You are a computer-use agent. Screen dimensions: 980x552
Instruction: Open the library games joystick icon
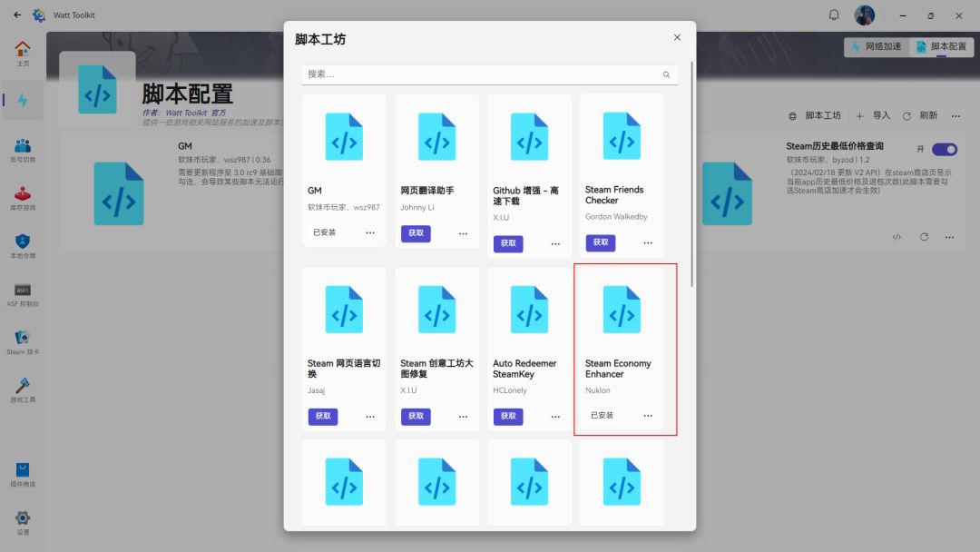coord(23,198)
